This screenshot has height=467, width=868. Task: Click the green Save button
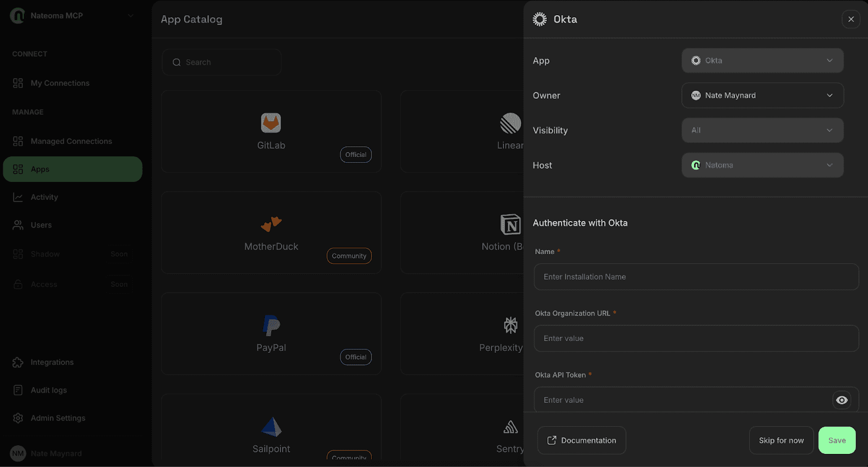[837, 440]
